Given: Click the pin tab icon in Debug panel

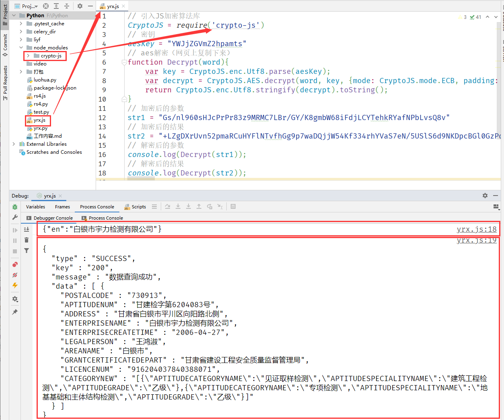Looking at the screenshot, I should pos(15,312).
